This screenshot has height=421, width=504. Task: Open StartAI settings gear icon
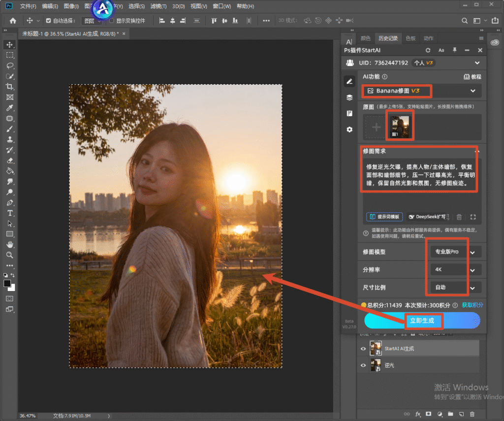(x=350, y=130)
